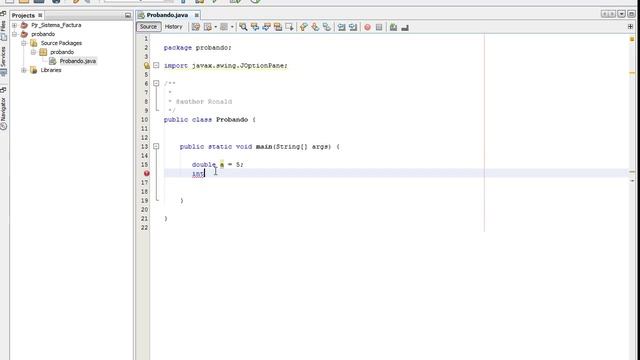640x360 pixels.
Task: Minimize the Projects window group
Action: 128,15
